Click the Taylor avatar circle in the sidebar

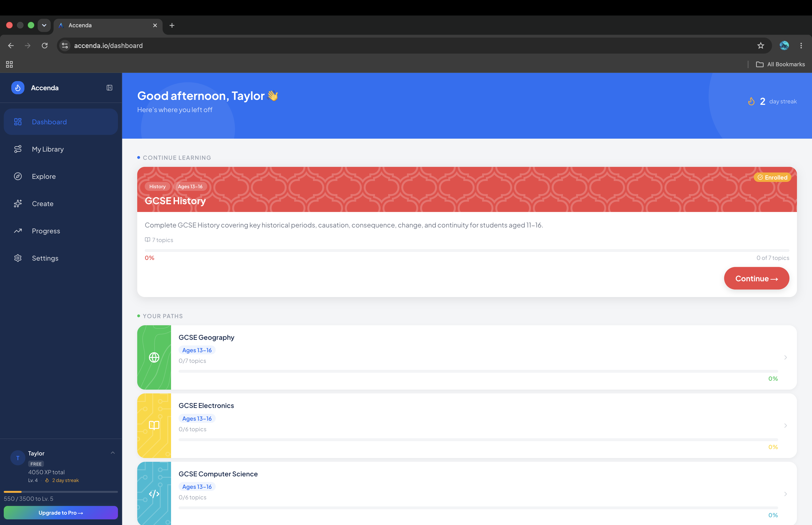pyautogui.click(x=18, y=458)
